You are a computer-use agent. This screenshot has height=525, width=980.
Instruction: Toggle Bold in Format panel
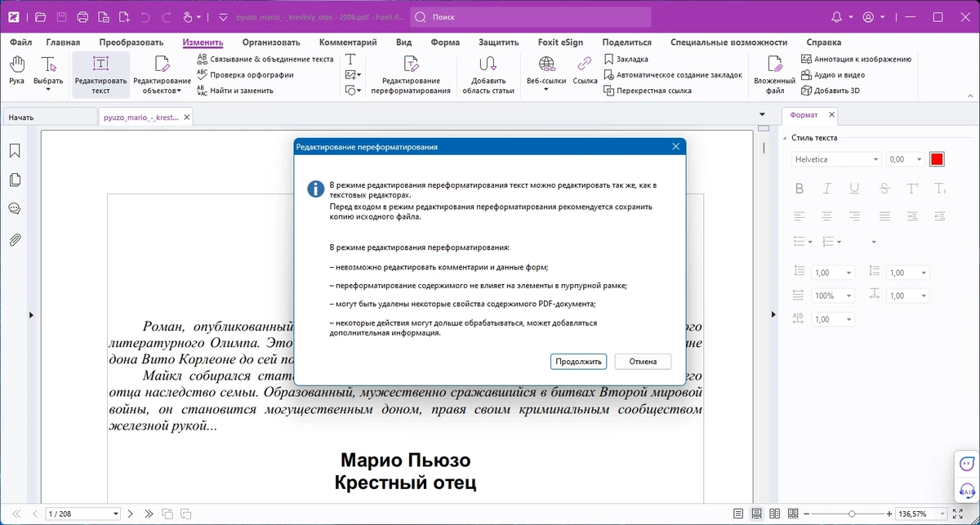[800, 189]
